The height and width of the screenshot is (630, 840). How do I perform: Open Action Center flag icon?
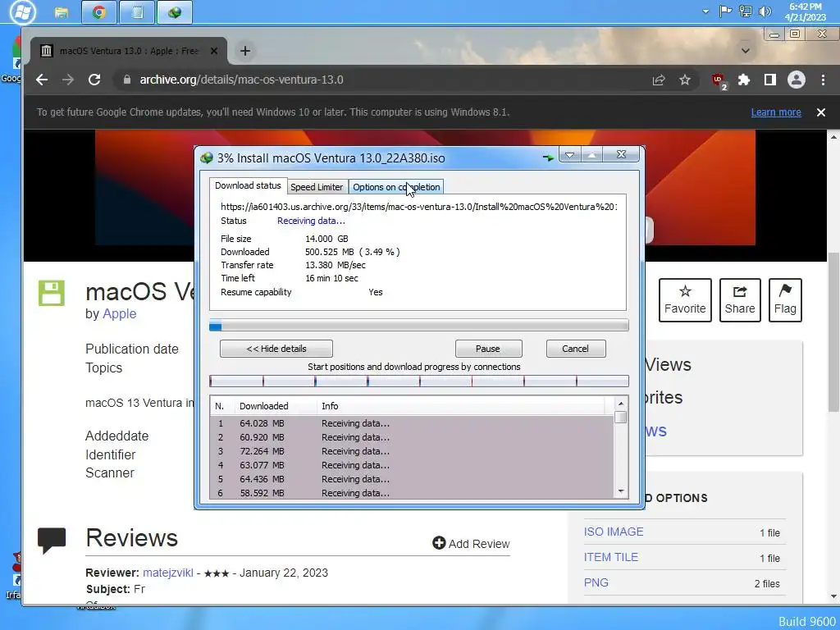coord(725,11)
